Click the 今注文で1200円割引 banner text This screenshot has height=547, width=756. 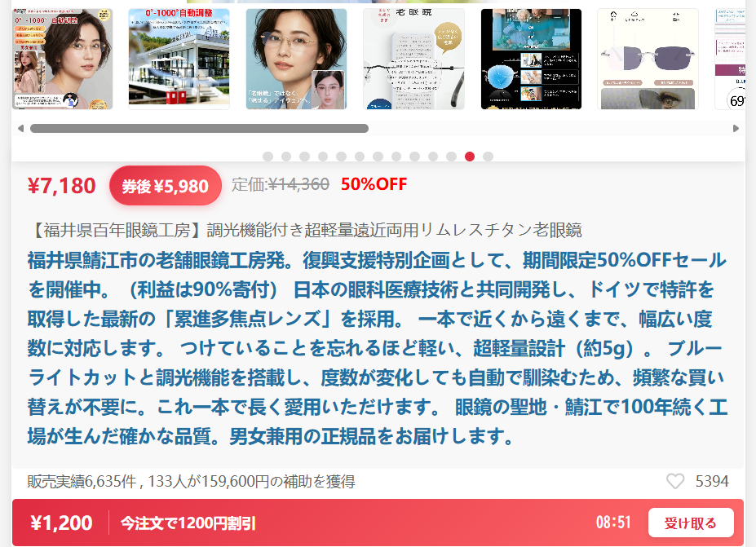pyautogui.click(x=188, y=523)
